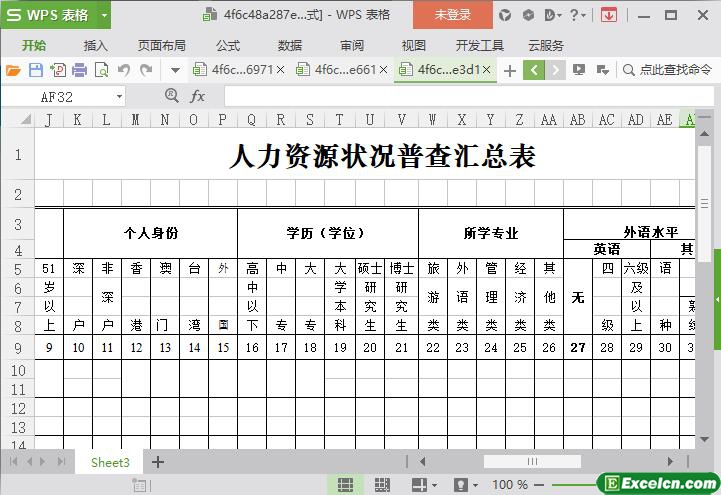Click the horizontal scrollbar thumb
Image resolution: width=721 pixels, height=495 pixels.
click(532, 461)
